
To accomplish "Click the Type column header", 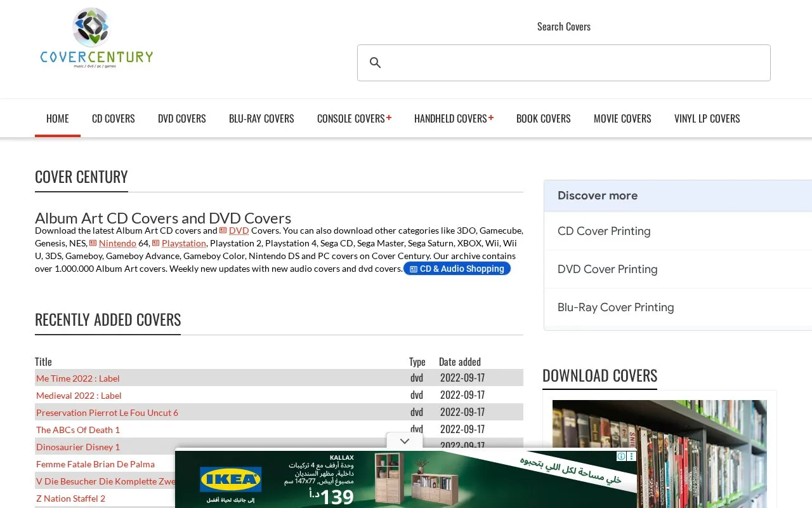I will click(417, 361).
